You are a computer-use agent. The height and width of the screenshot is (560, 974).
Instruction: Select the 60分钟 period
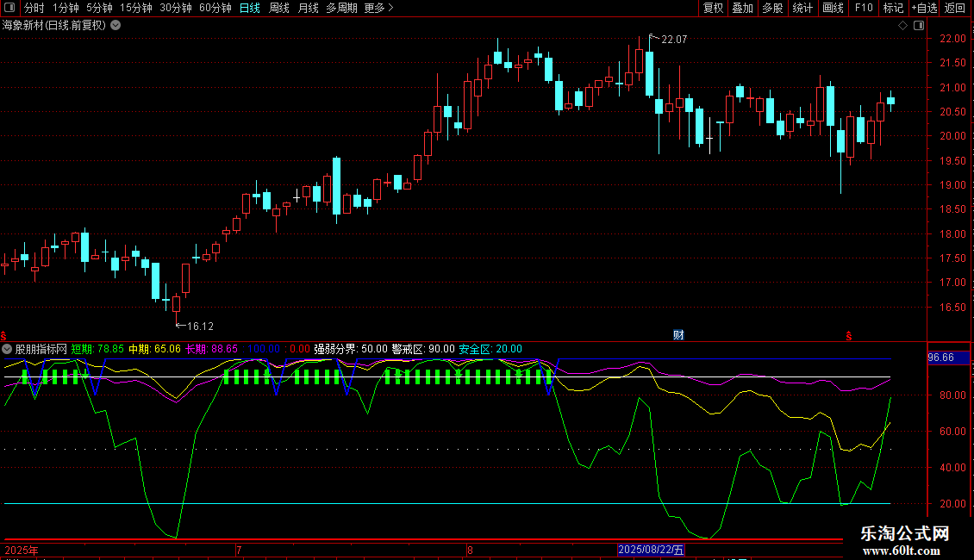click(215, 8)
